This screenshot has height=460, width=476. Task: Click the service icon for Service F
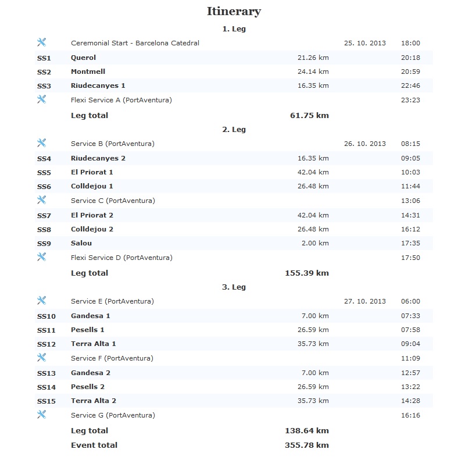[41, 358]
